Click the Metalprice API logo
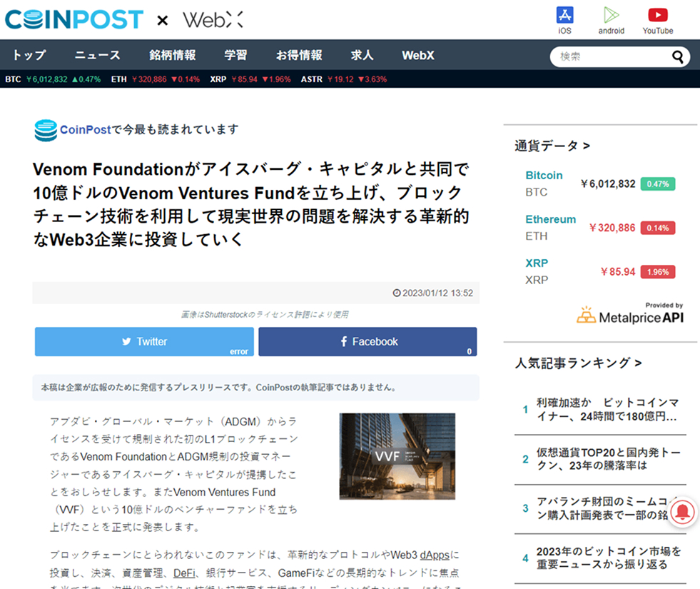 (x=630, y=316)
